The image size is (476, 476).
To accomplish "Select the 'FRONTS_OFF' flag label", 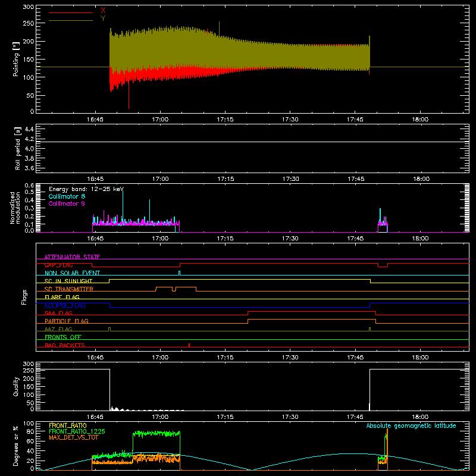I will pyautogui.click(x=63, y=337).
